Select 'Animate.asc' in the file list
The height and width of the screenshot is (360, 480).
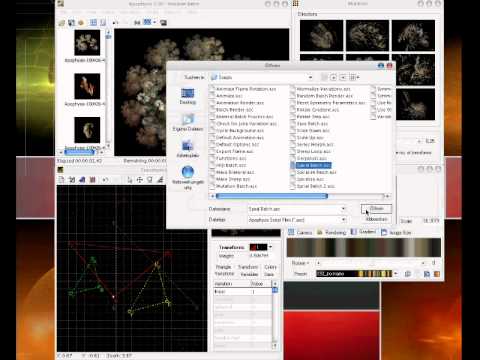(x=227, y=96)
